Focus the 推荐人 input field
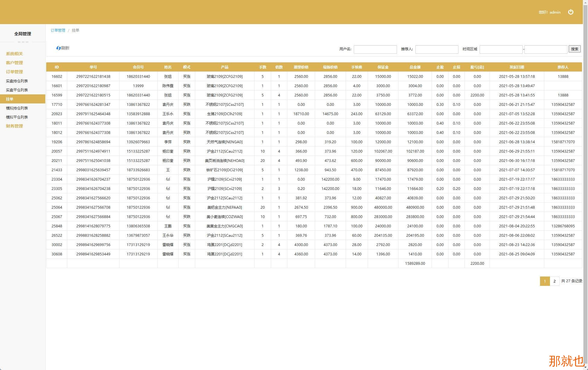Viewport: 588px width, 370px height. click(x=436, y=49)
